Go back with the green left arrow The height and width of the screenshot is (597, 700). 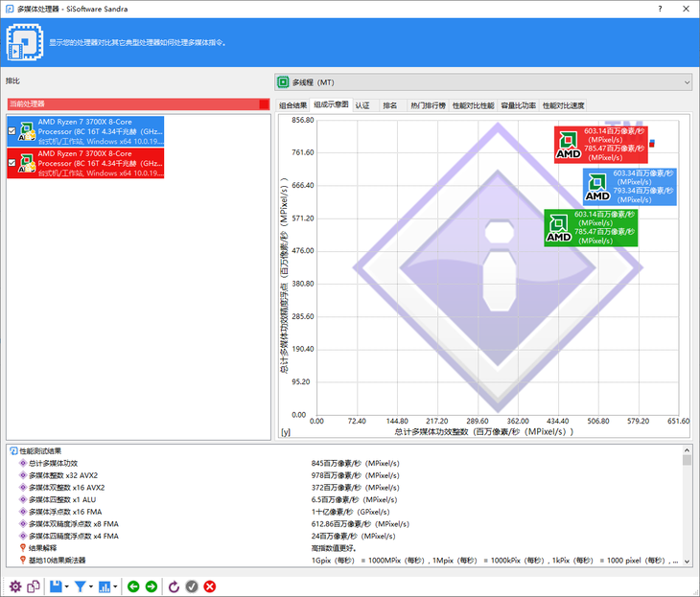coord(133,586)
